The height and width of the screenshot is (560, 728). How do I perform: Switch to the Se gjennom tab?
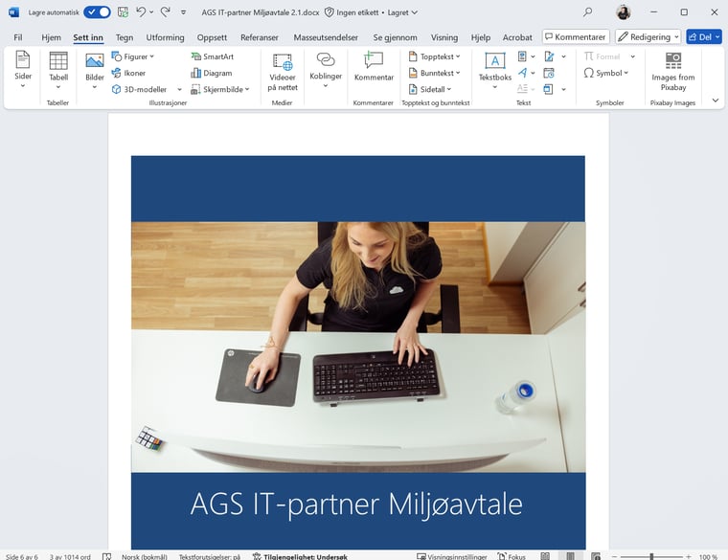(x=395, y=37)
